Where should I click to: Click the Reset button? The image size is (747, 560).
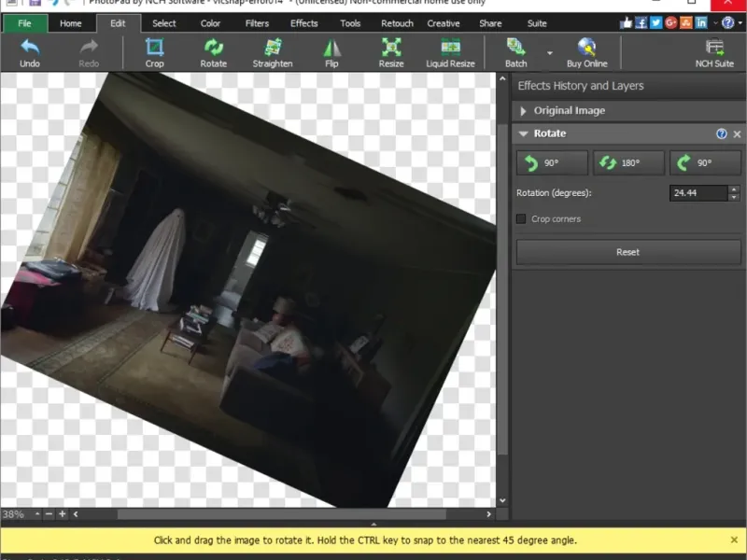628,252
